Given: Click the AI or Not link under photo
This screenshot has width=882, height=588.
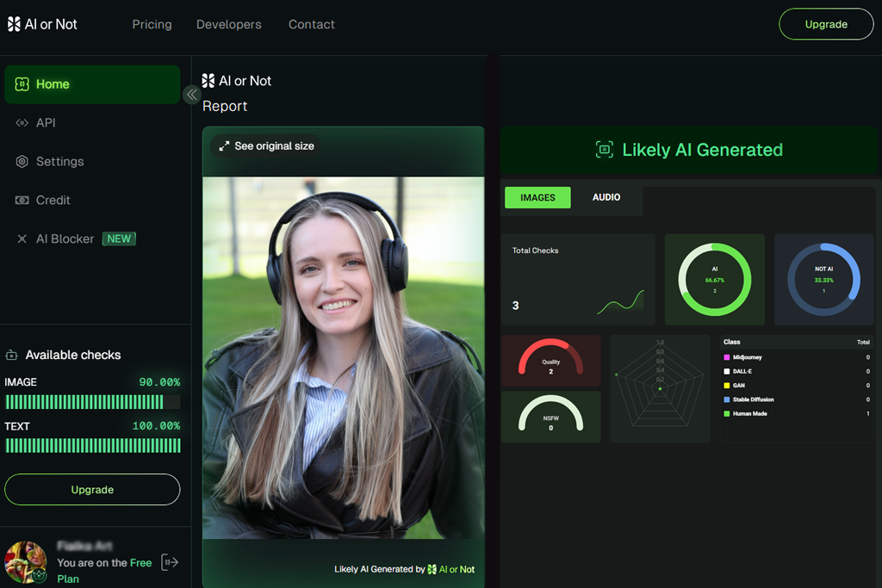Looking at the screenshot, I should coord(451,569).
